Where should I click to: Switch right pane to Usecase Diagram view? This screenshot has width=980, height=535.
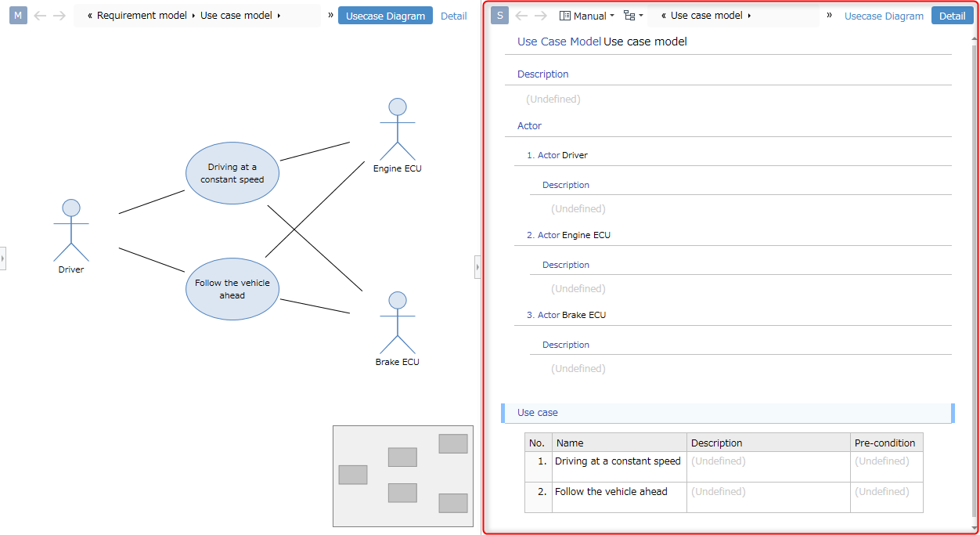884,16
